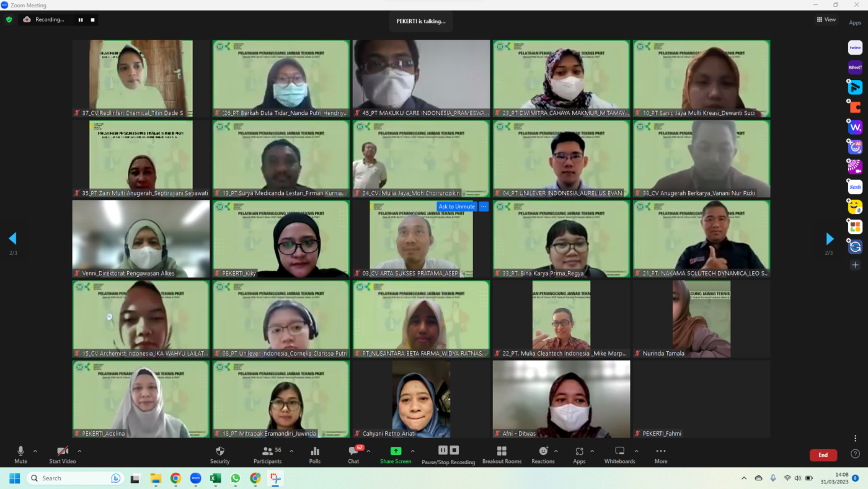868x489 pixels.
Task: Open the Chat panel with 62 unread
Action: coord(353,454)
